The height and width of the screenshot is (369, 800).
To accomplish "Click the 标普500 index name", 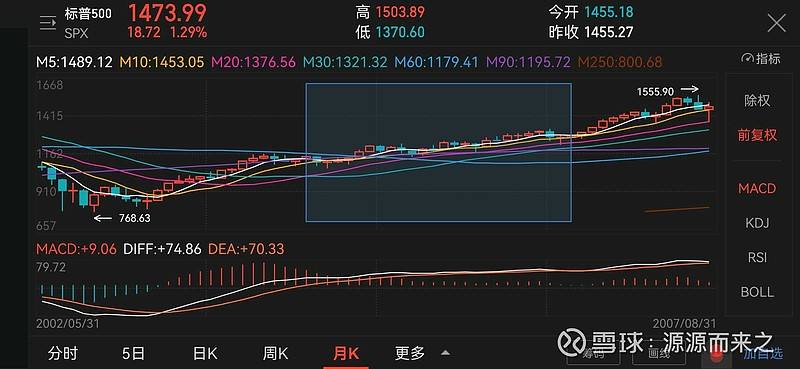I will tap(88, 14).
